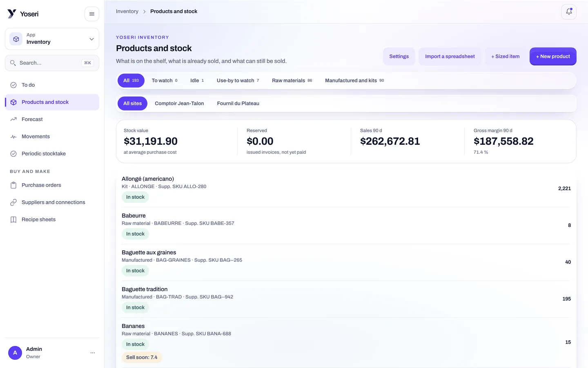Click the Periodic stocktake check icon

click(13, 154)
